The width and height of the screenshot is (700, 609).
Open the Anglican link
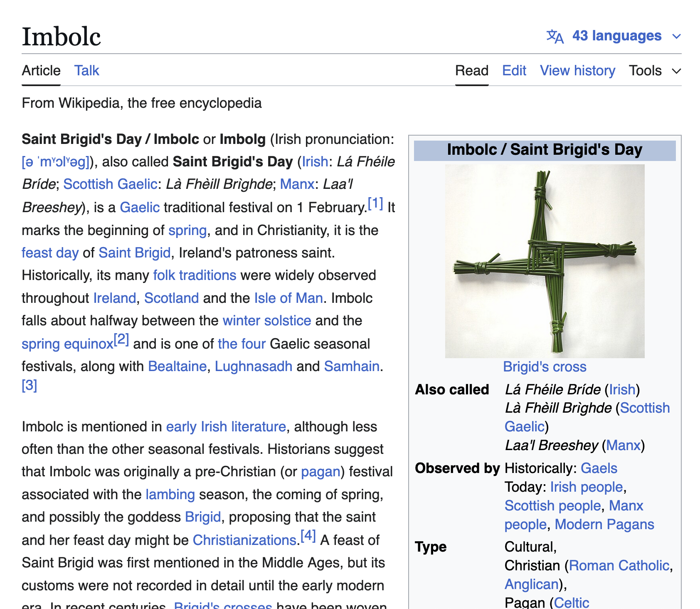(x=532, y=584)
